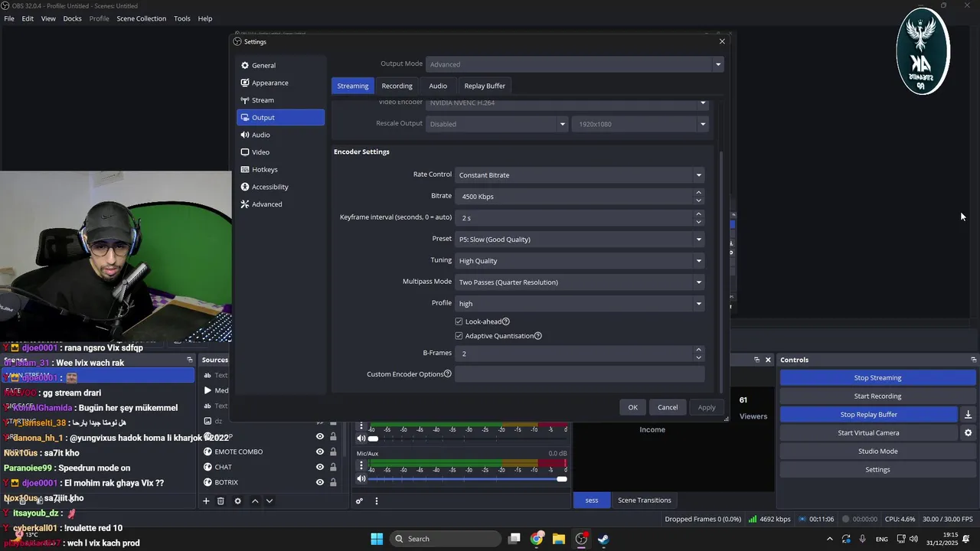This screenshot has height=551, width=980.
Task: Open the 1920x1080 resolution dropdown
Action: [x=639, y=124]
